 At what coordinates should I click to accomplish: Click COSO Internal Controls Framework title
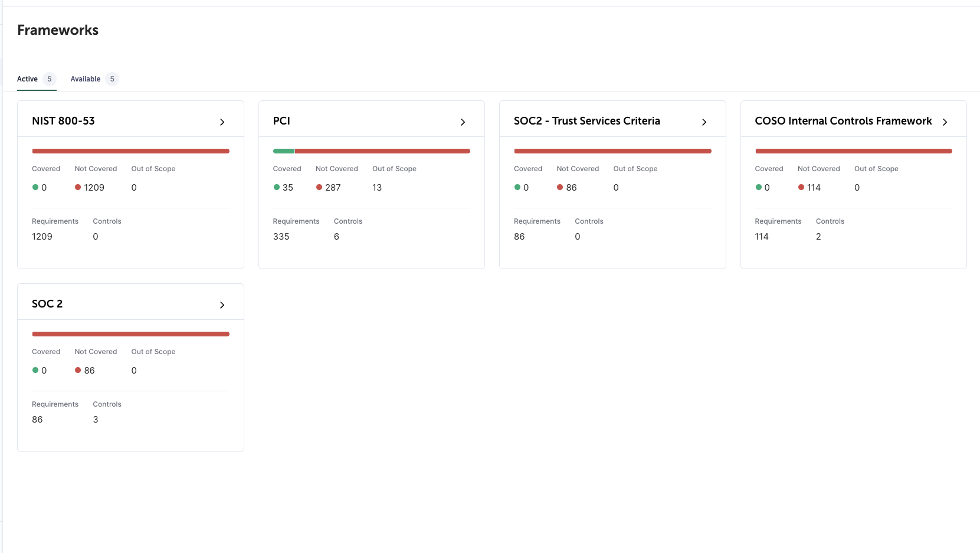point(843,121)
